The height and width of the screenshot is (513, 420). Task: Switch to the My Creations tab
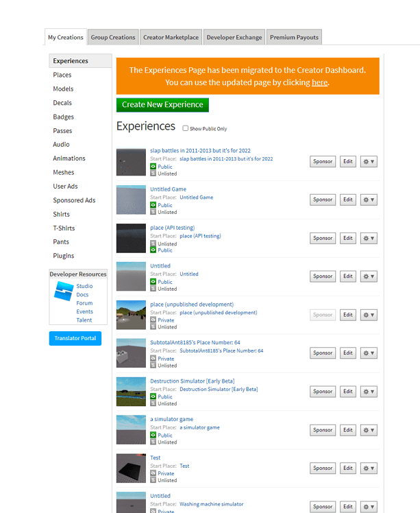click(66, 37)
